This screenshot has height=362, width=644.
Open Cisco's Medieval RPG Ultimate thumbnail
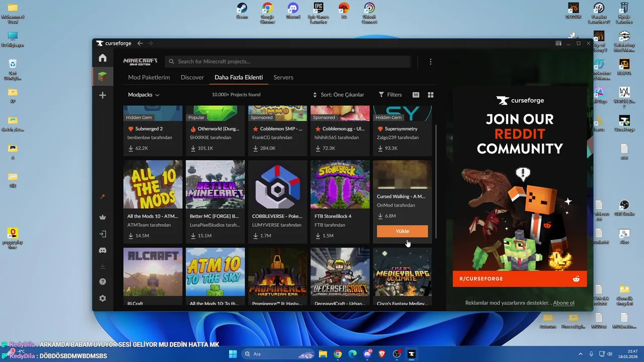click(403, 271)
